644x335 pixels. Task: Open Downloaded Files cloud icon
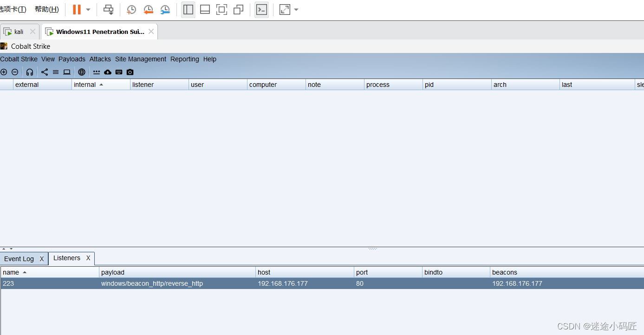[x=108, y=72]
